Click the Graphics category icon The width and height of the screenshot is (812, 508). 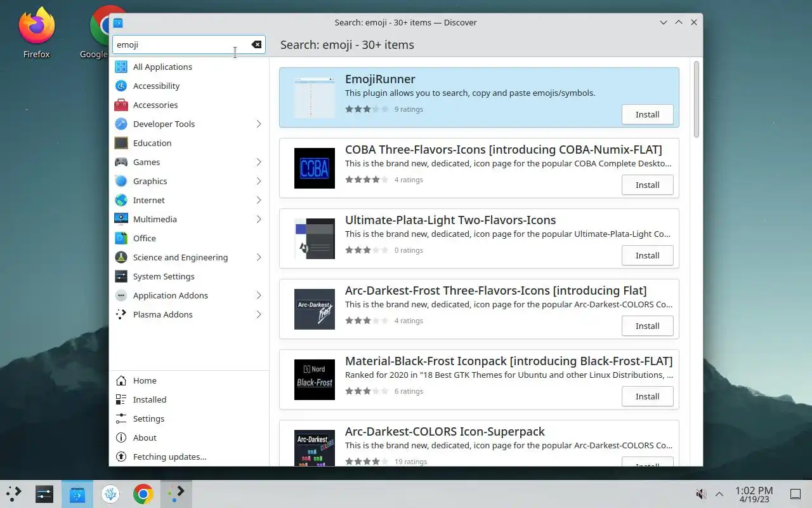click(121, 181)
